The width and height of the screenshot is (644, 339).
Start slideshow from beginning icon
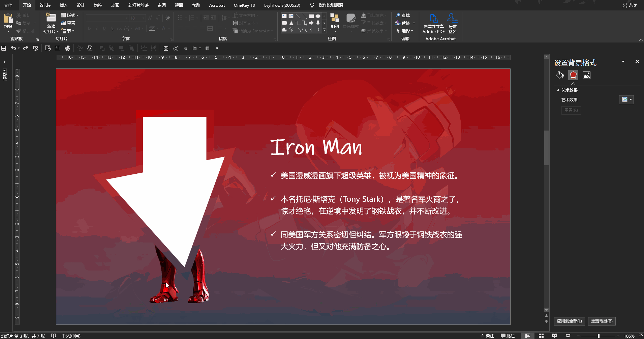(35, 48)
